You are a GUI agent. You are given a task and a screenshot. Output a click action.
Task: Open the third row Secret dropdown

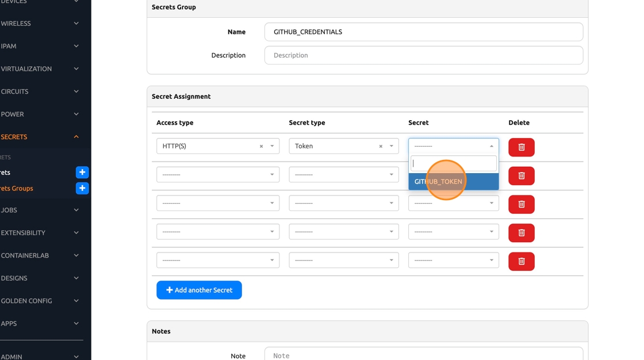(453, 203)
